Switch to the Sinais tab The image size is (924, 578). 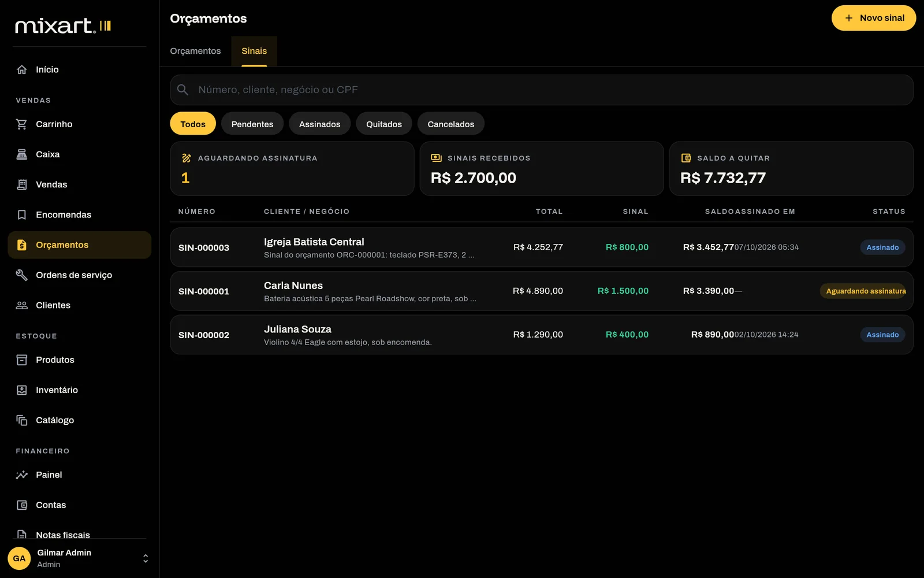pos(254,51)
